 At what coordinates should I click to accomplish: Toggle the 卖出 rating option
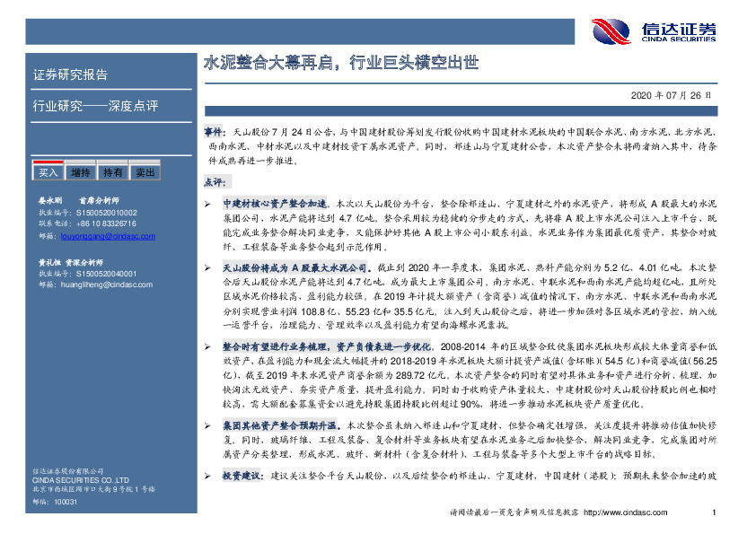point(144,171)
